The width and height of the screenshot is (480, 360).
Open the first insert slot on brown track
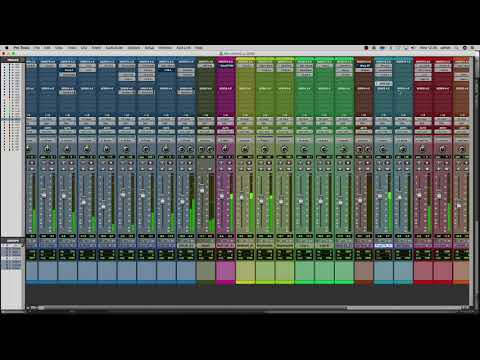coord(364,66)
